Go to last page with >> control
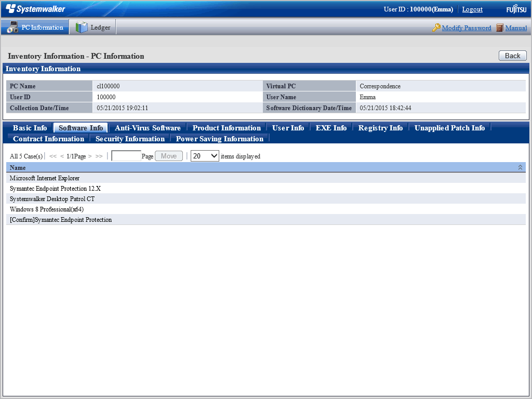 [99, 156]
